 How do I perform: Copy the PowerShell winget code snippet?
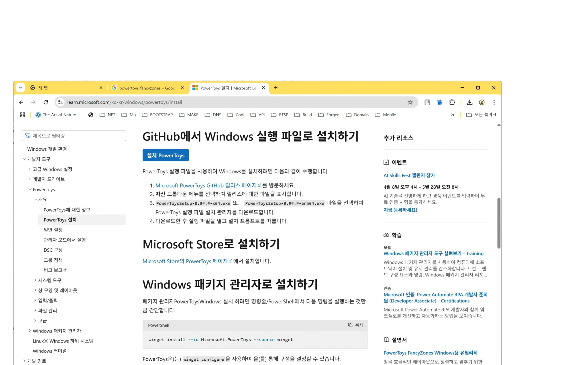pos(356,325)
